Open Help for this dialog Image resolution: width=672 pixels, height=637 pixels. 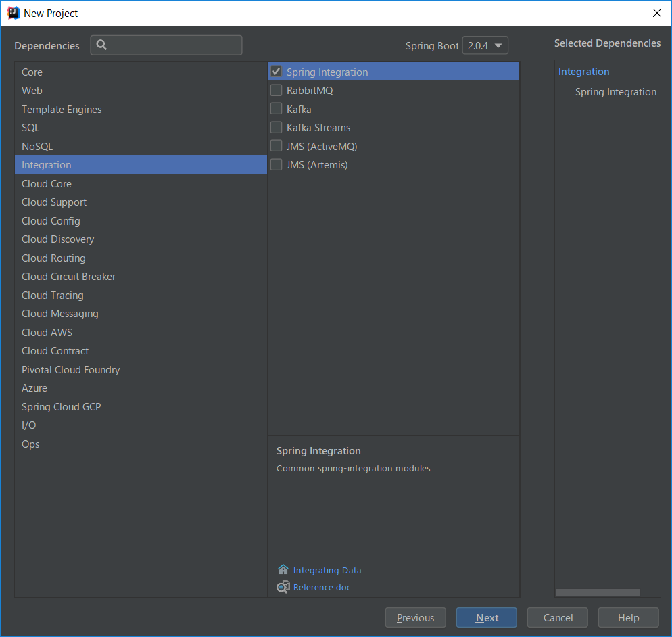pyautogui.click(x=628, y=617)
